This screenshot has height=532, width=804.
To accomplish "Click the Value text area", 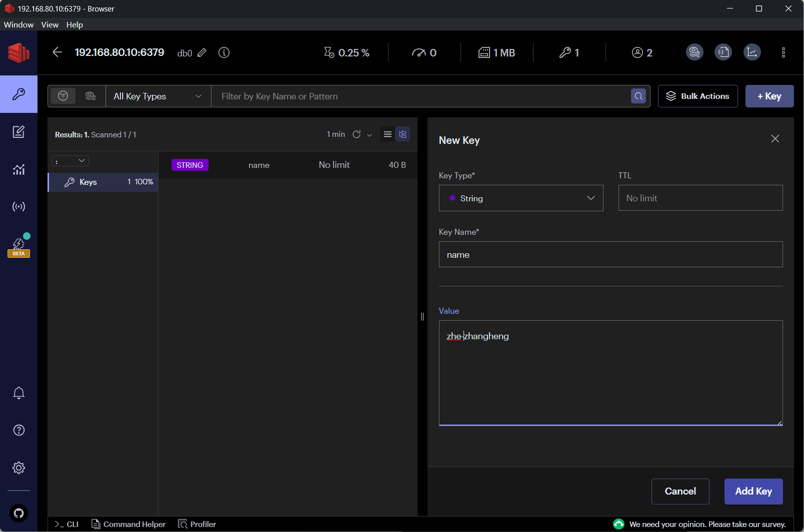I will 610,373.
